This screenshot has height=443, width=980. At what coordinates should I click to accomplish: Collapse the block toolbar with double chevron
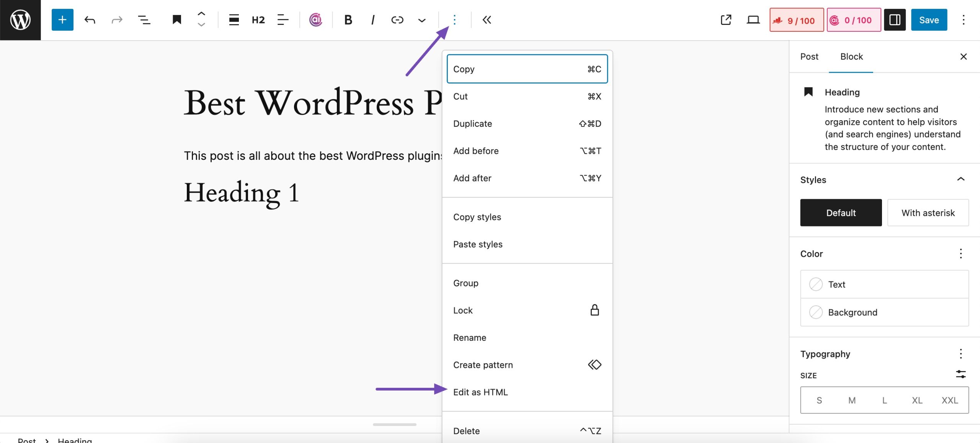[487, 20]
